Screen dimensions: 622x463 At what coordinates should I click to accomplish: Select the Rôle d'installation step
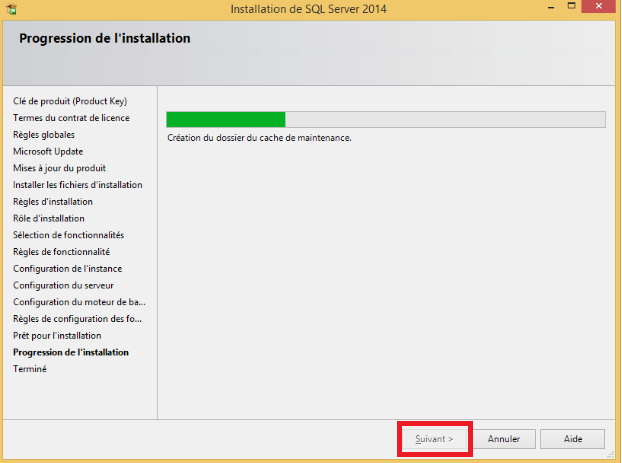[49, 219]
